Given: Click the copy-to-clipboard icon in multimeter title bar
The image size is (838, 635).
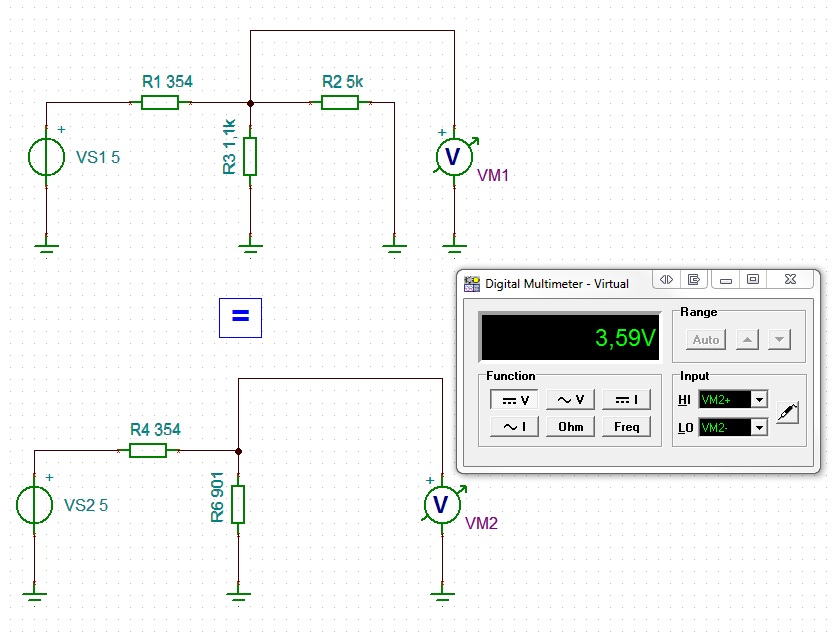Looking at the screenshot, I should pyautogui.click(x=694, y=279).
